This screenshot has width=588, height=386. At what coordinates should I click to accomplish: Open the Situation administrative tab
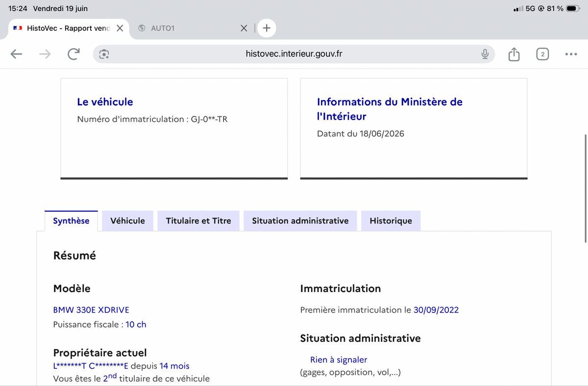300,220
